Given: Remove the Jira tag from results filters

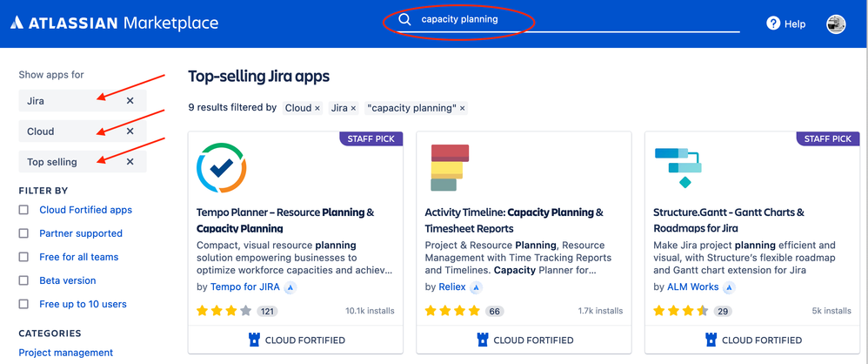Looking at the screenshot, I should [x=354, y=109].
